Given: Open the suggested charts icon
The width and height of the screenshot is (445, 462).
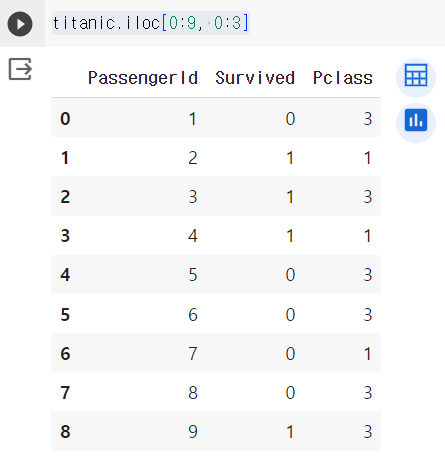Looking at the screenshot, I should [416, 122].
